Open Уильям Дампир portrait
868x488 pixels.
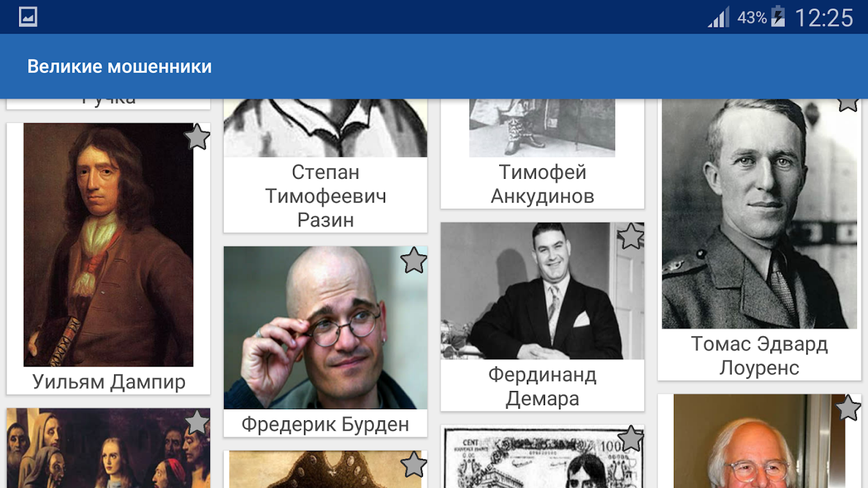click(x=109, y=245)
